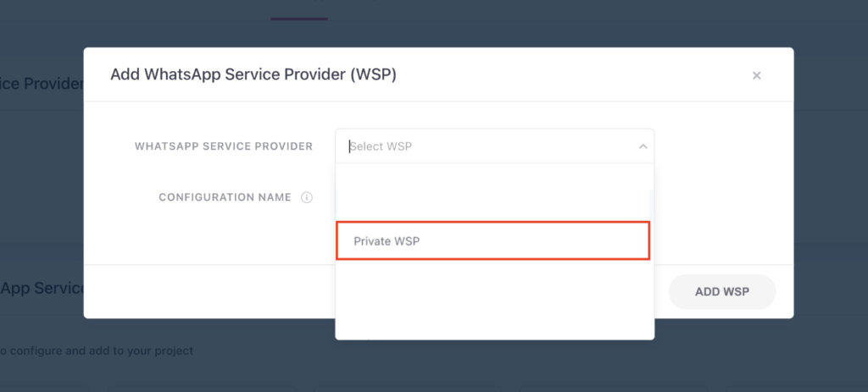Viewport: 868px width, 392px height.
Task: Click the info icon beside Configuration Name
Action: pos(307,197)
